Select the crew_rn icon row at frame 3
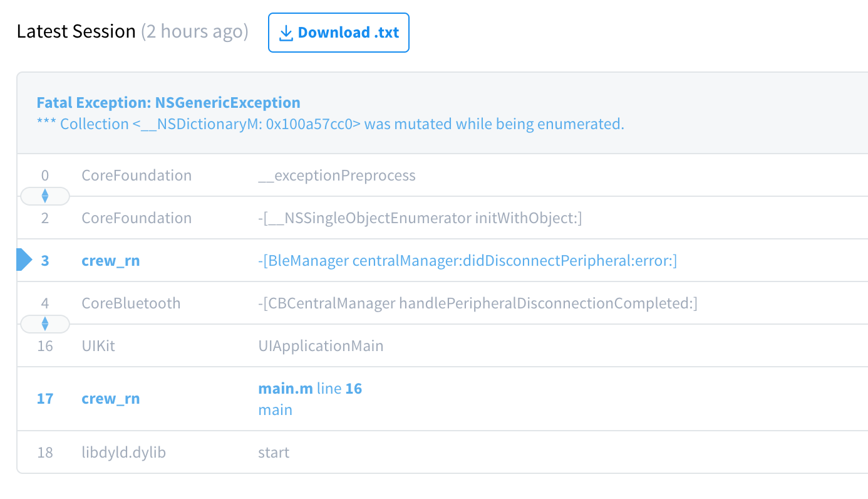Screen dimensions: 868x499 [111, 260]
